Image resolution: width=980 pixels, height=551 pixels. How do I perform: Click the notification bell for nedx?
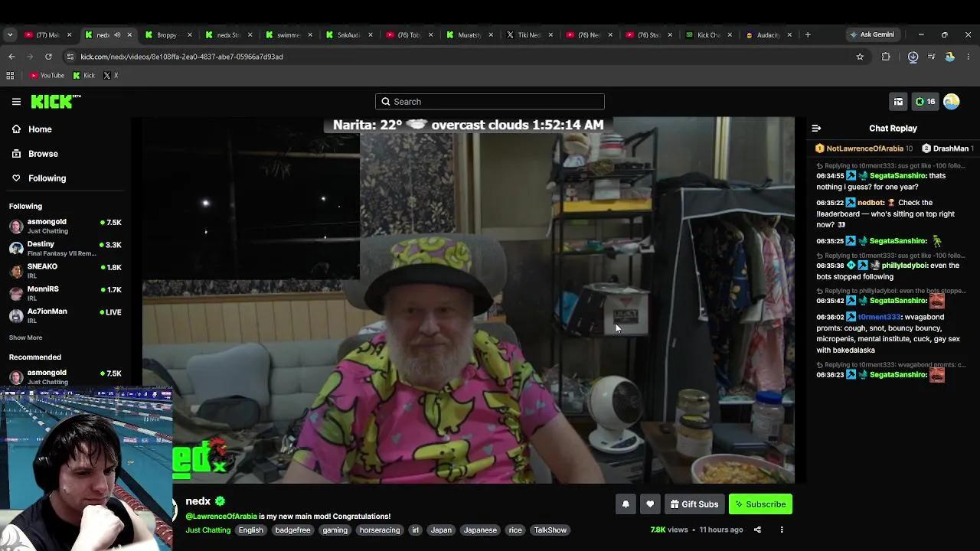click(626, 504)
